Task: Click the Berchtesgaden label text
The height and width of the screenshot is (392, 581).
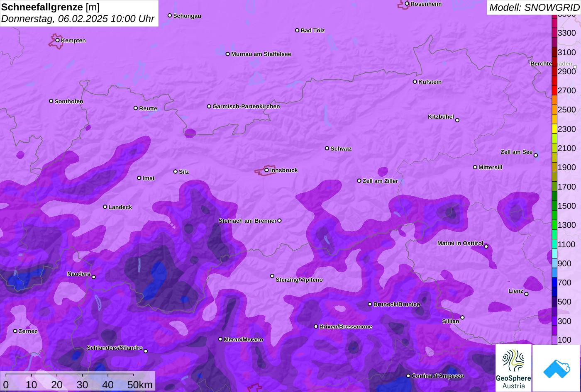Action: 551,64
